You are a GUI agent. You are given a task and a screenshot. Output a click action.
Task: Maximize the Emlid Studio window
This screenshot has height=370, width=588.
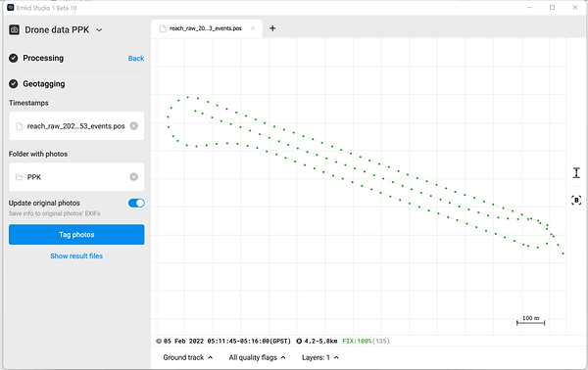click(552, 8)
